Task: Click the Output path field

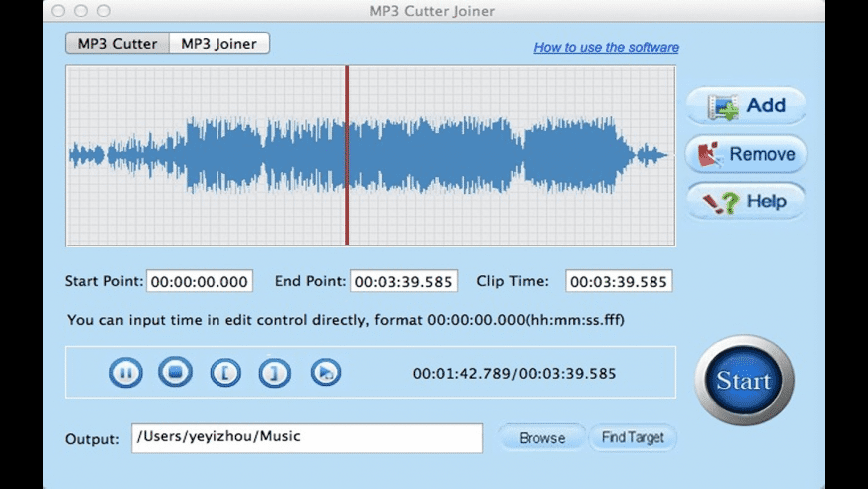Action: 306,438
